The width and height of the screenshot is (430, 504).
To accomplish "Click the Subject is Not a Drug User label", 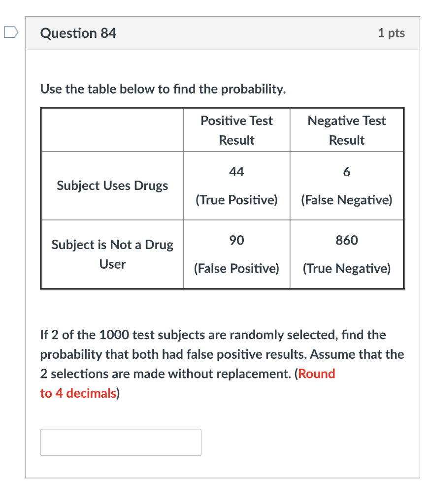I will coord(112,254).
